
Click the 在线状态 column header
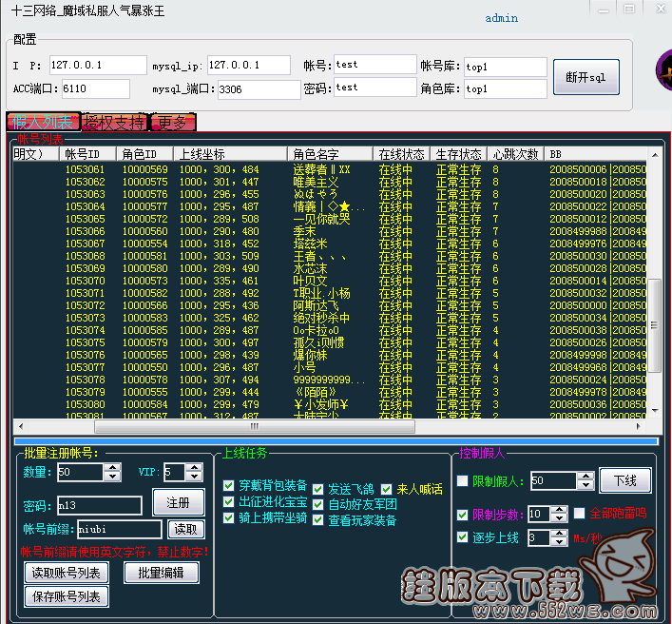point(401,154)
